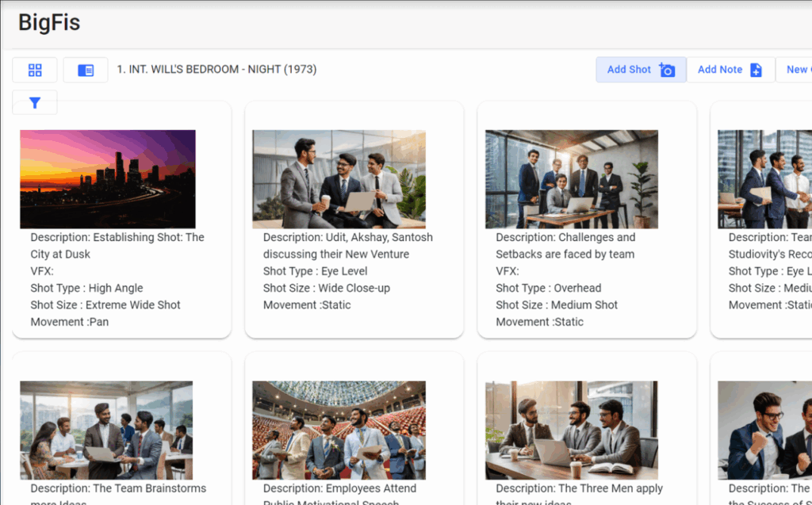Click 'Description: Establishing Shot: The City at Dusk'
Screen dimensions: 812x505
[x=117, y=246]
